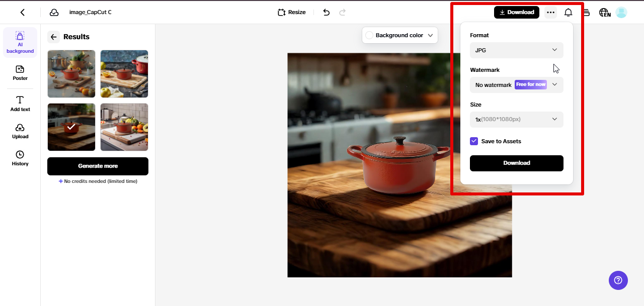644x306 pixels.
Task: Open the Poster tool
Action: click(20, 73)
